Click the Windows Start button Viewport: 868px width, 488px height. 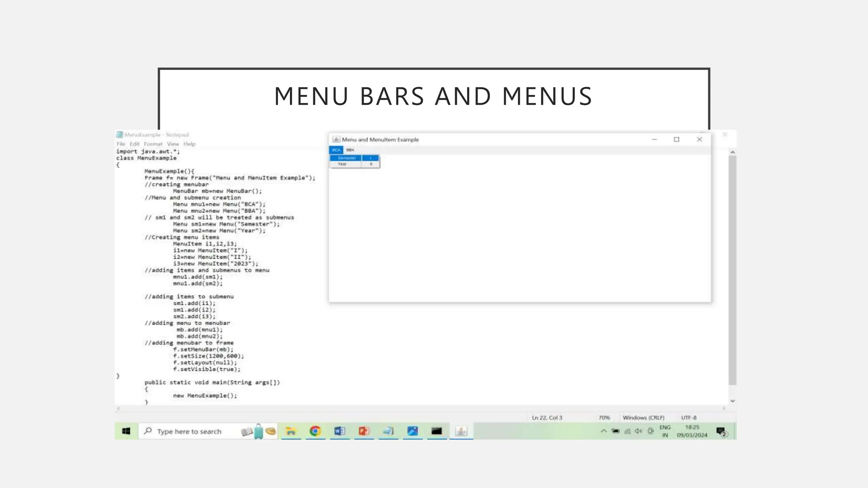click(x=126, y=431)
